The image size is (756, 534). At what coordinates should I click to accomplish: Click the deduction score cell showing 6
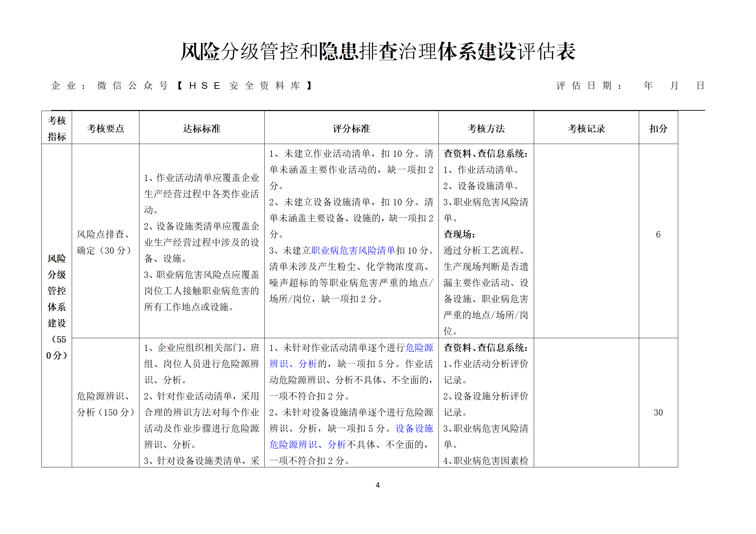[x=658, y=235]
